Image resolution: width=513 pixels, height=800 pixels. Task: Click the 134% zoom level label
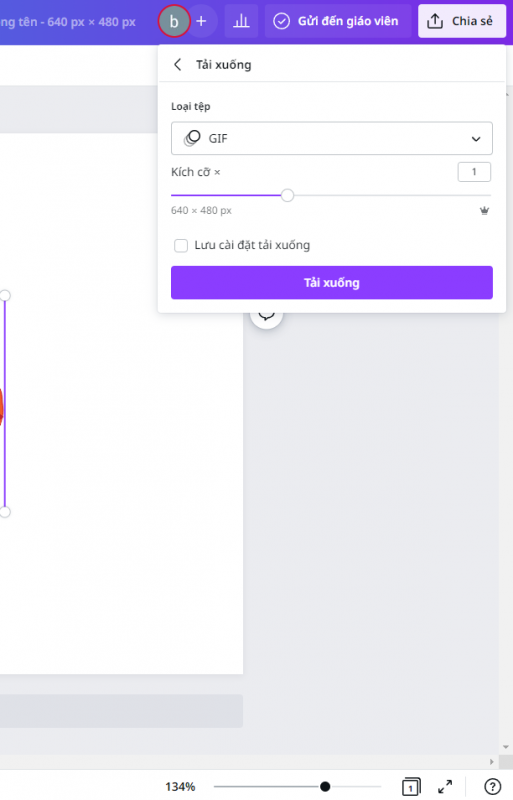coord(180,787)
